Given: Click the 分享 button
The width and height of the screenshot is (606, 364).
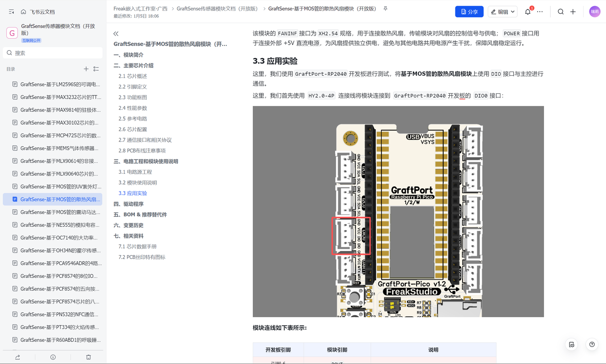Looking at the screenshot, I should click(x=469, y=12).
